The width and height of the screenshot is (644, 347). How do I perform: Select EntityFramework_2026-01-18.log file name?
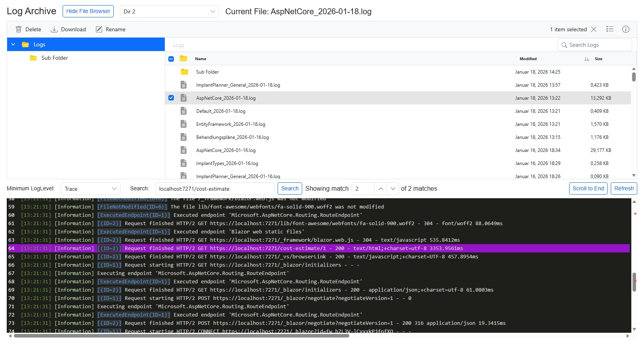231,124
